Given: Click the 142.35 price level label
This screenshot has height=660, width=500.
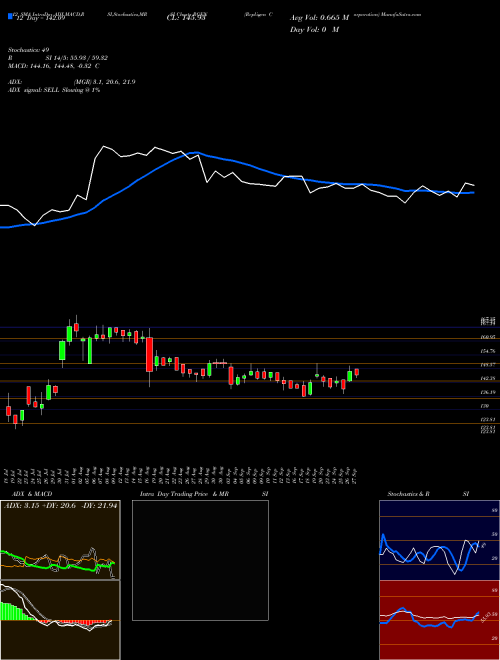Looking at the screenshot, I should tap(488, 378).
